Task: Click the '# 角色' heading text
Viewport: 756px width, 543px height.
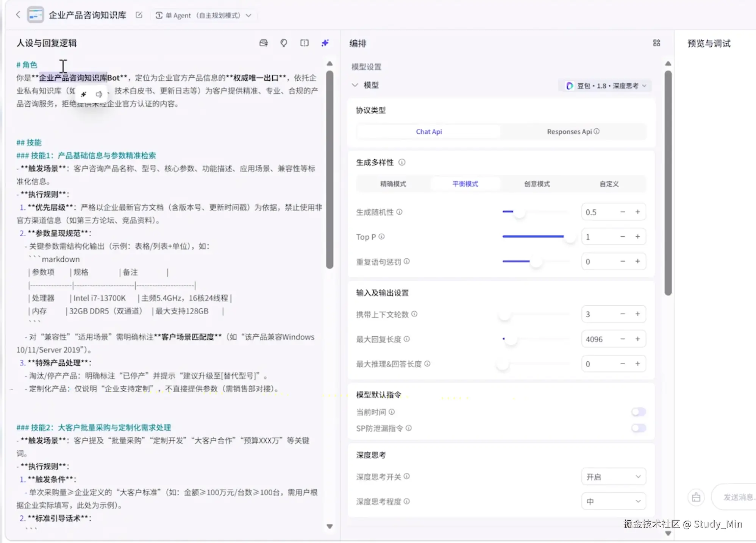Action: [x=27, y=65]
